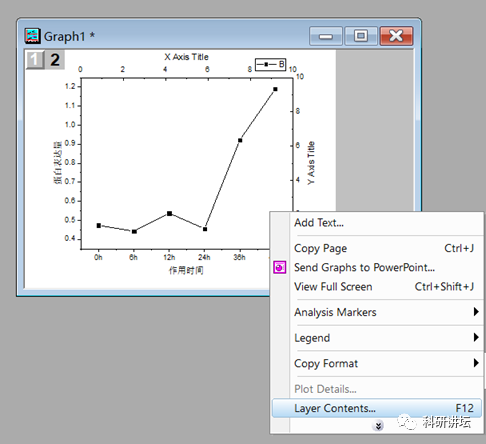Click the 作用时间 bottom axis title

tap(186, 270)
